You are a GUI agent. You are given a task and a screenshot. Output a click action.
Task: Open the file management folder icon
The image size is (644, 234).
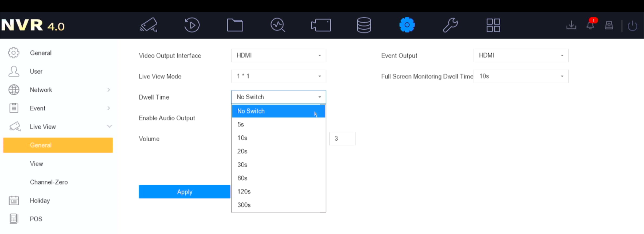[235, 25]
